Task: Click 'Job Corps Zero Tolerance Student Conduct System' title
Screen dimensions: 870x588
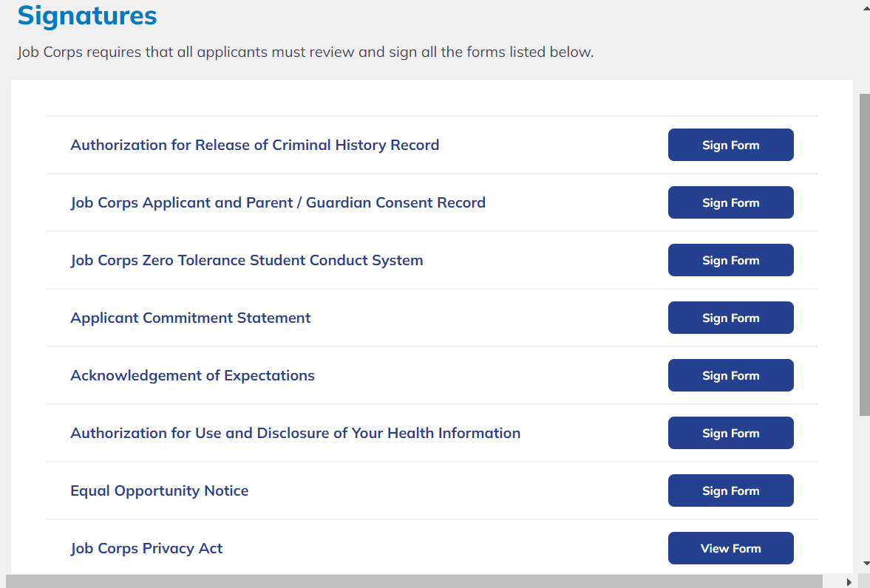Action: (247, 260)
